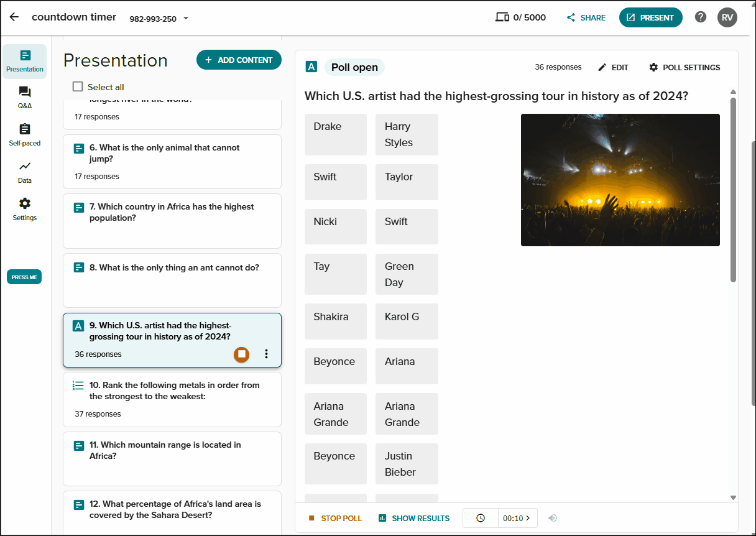Image resolution: width=756 pixels, height=536 pixels.
Task: Stop question 9 poll with orange stop icon
Action: [242, 354]
